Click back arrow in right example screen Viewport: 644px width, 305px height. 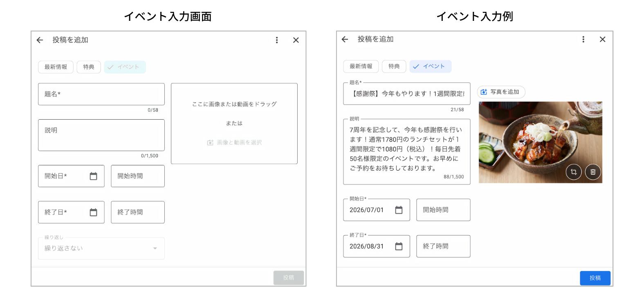click(x=345, y=39)
